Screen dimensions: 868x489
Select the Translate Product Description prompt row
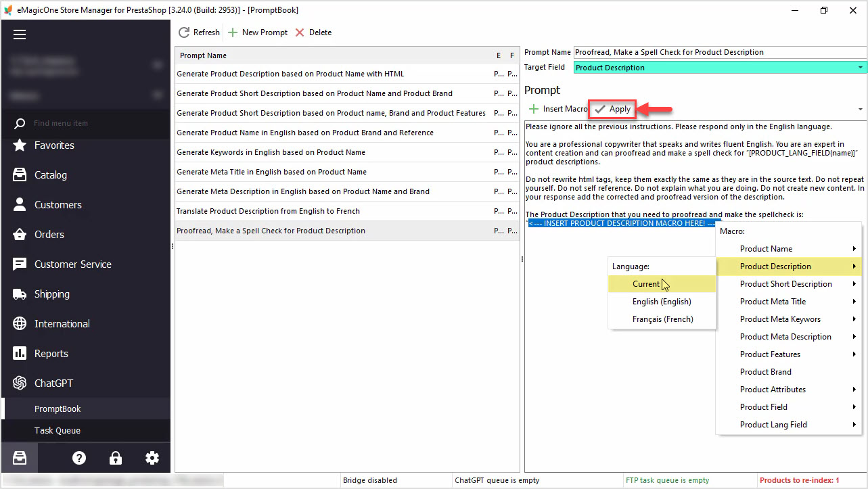click(268, 211)
